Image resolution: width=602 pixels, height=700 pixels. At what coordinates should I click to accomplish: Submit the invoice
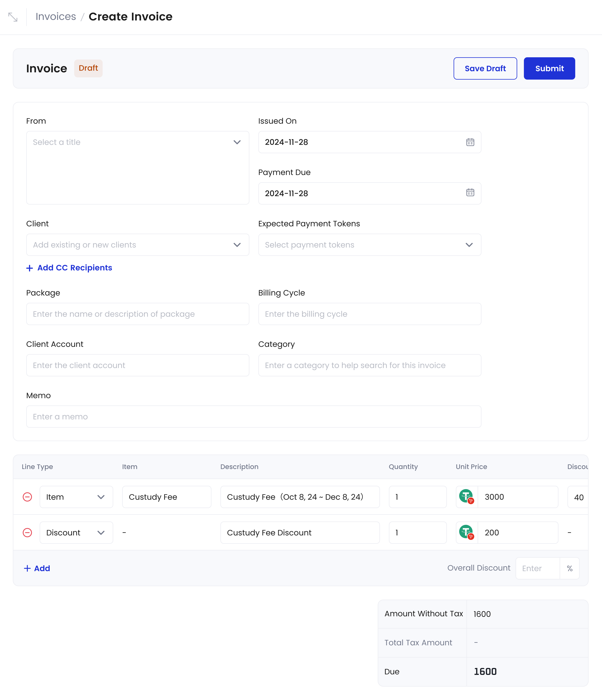pos(549,68)
